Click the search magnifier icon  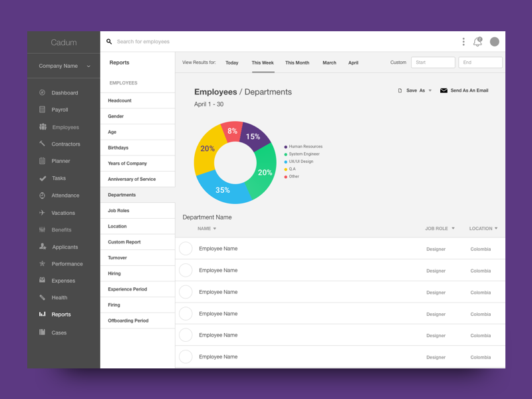tap(109, 41)
